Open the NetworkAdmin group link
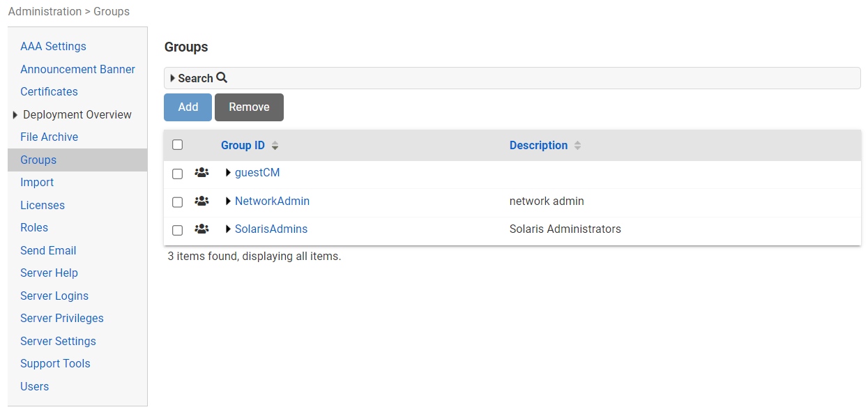Image resolution: width=868 pixels, height=412 pixels. [272, 201]
